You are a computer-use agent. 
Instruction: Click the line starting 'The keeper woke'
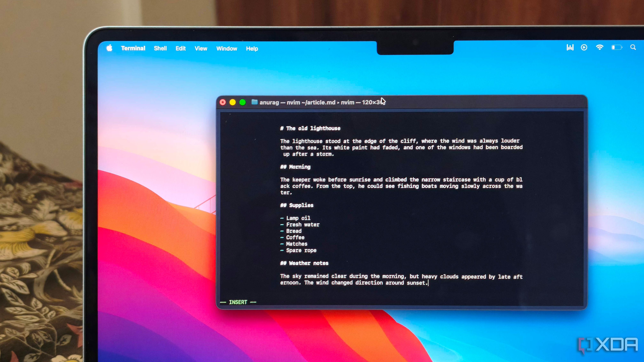pos(401,180)
